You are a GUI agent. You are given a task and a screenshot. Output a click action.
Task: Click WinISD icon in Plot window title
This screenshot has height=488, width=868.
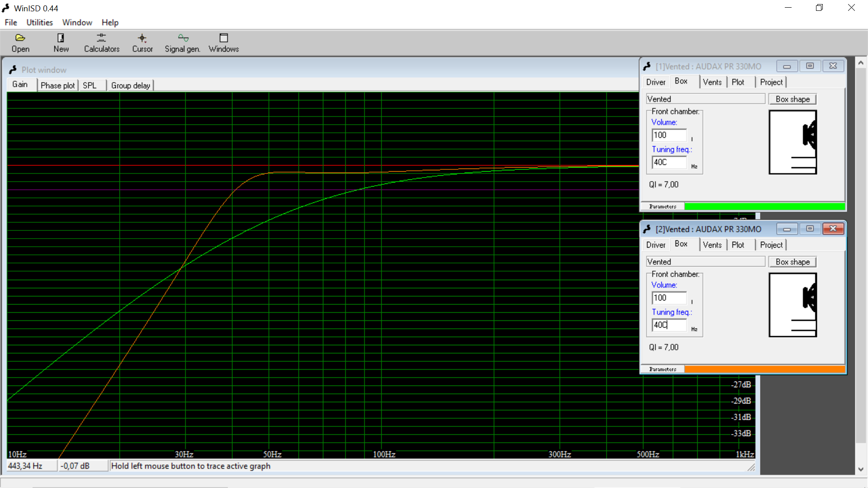[x=13, y=70]
